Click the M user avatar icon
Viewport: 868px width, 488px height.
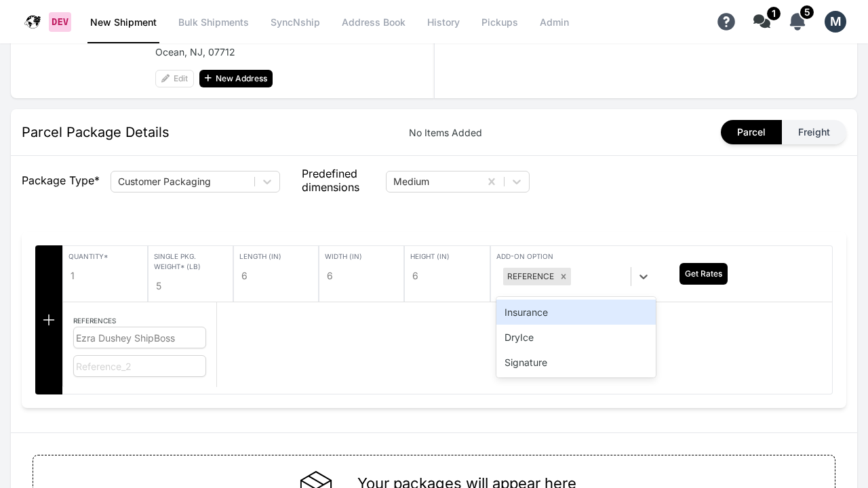(x=835, y=22)
